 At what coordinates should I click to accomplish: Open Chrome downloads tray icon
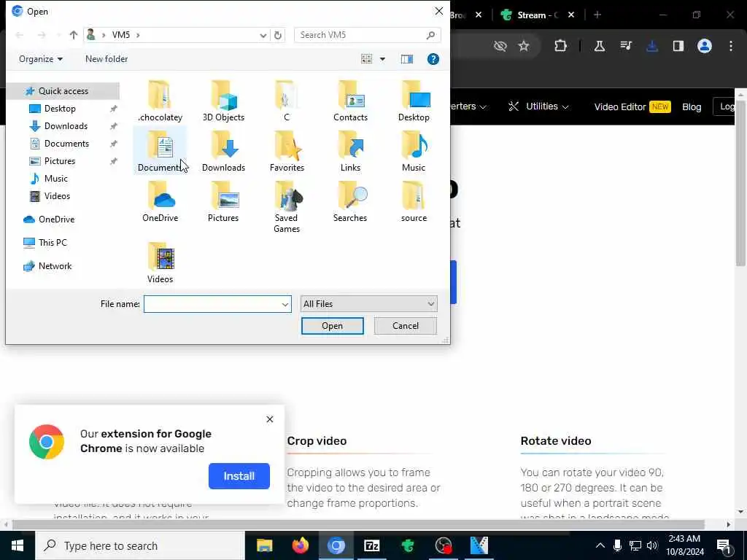tap(652, 46)
